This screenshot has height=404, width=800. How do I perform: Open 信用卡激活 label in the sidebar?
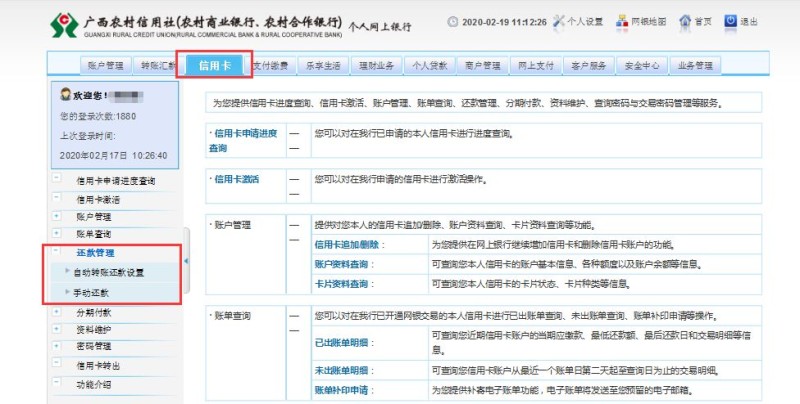click(98, 199)
